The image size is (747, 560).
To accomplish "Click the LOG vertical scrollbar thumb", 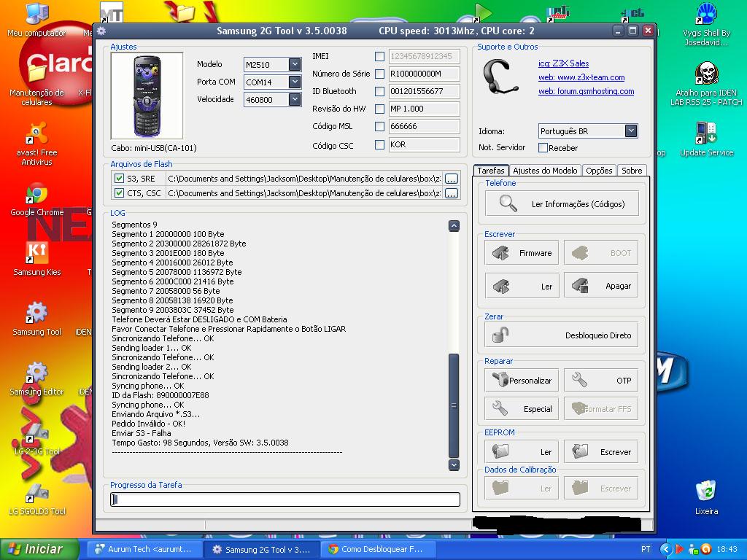I will point(454,405).
